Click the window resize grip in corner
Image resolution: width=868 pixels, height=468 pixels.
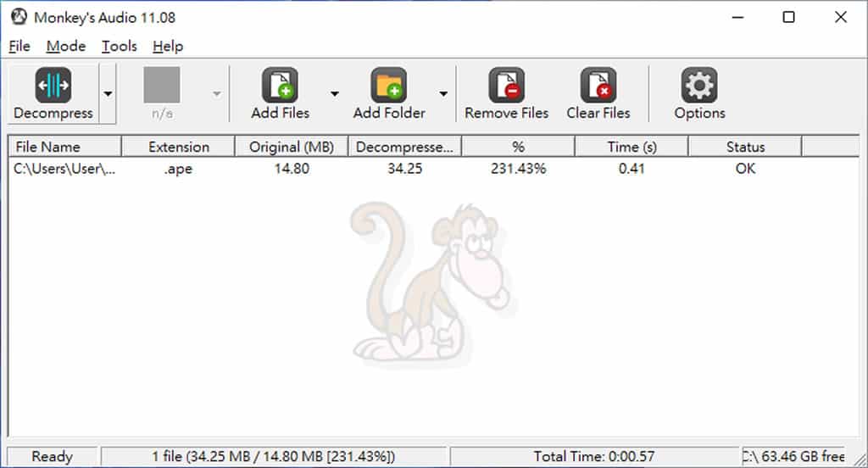(x=860, y=459)
